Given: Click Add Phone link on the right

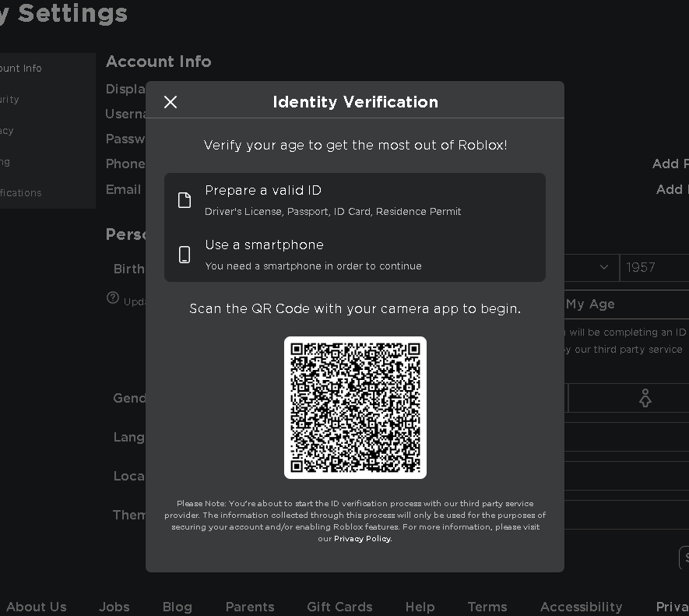Looking at the screenshot, I should tap(670, 164).
